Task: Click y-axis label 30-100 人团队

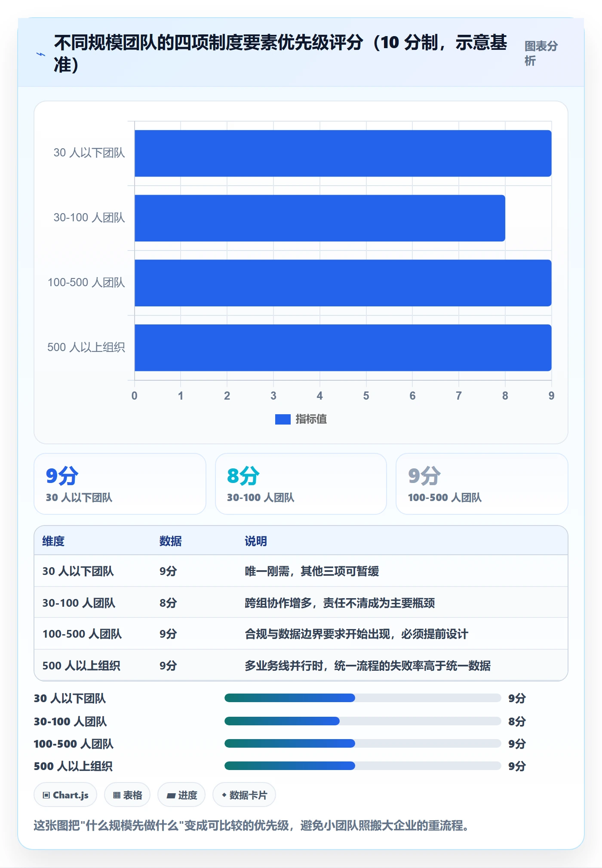Action: [89, 217]
